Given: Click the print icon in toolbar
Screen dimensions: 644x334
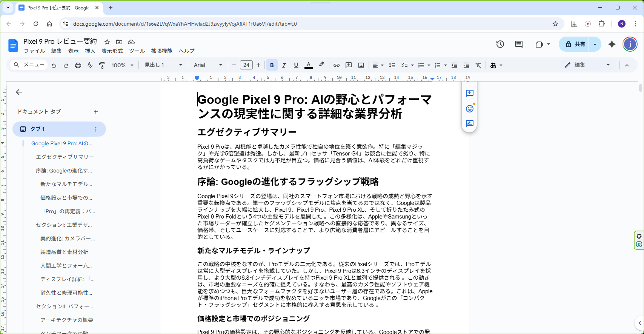Looking at the screenshot, I should (78, 65).
